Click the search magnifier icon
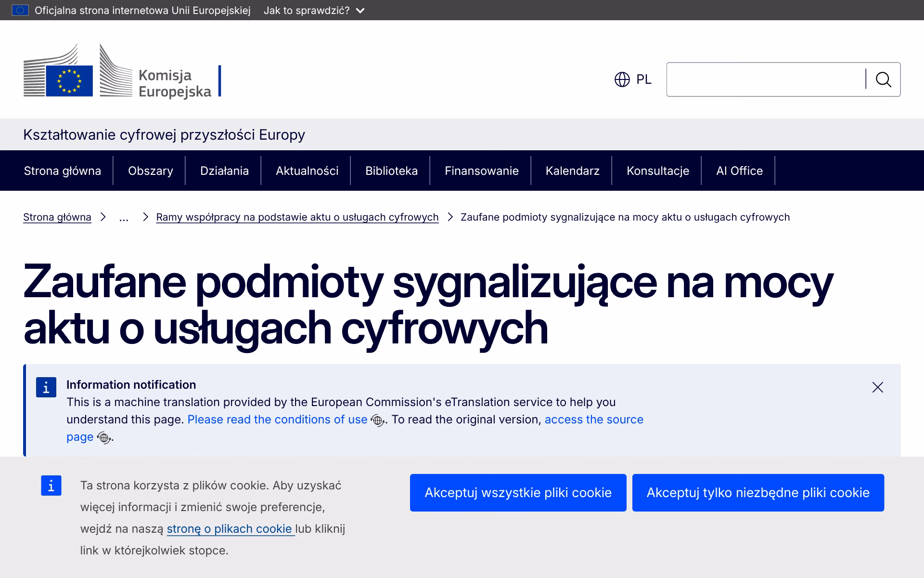 pos(884,79)
